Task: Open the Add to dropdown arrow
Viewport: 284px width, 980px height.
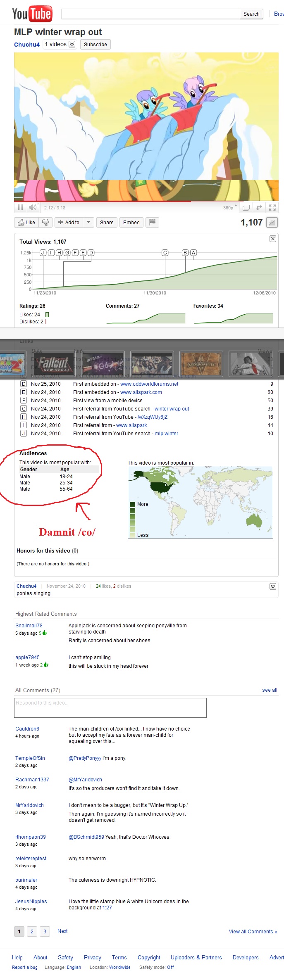Action: pyautogui.click(x=88, y=222)
